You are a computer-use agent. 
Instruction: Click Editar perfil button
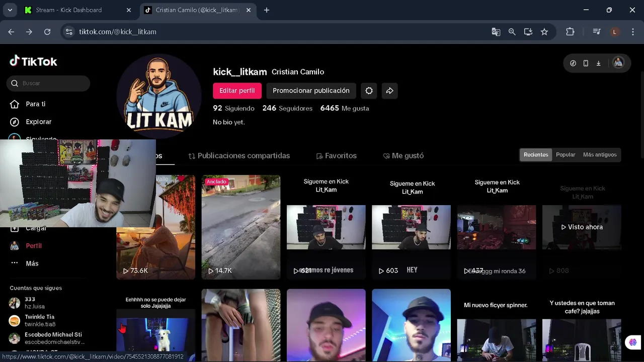tap(237, 90)
